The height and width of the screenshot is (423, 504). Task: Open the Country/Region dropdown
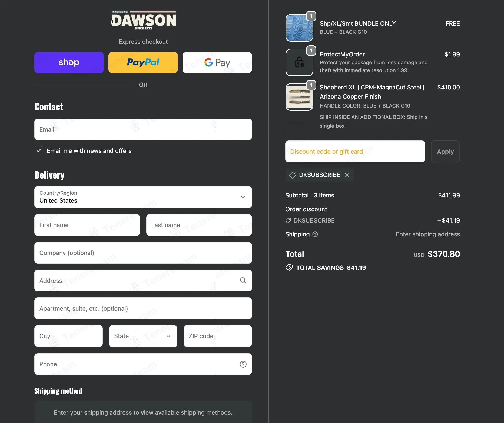143,197
